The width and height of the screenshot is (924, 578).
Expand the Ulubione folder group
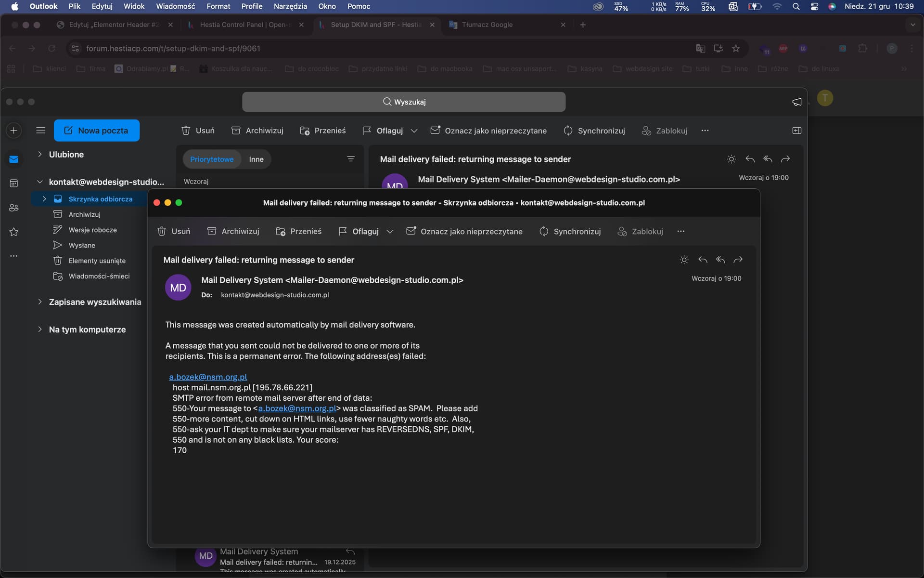click(x=40, y=154)
